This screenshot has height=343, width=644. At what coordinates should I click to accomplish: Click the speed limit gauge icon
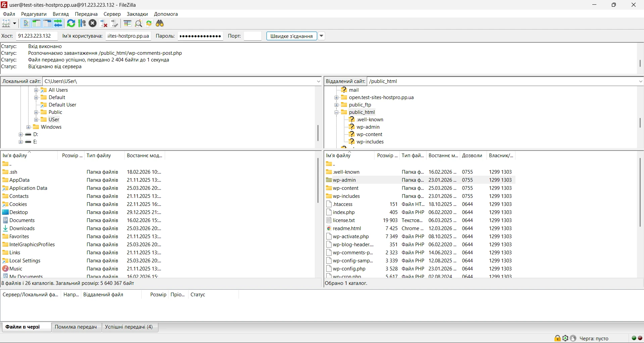(x=573, y=338)
